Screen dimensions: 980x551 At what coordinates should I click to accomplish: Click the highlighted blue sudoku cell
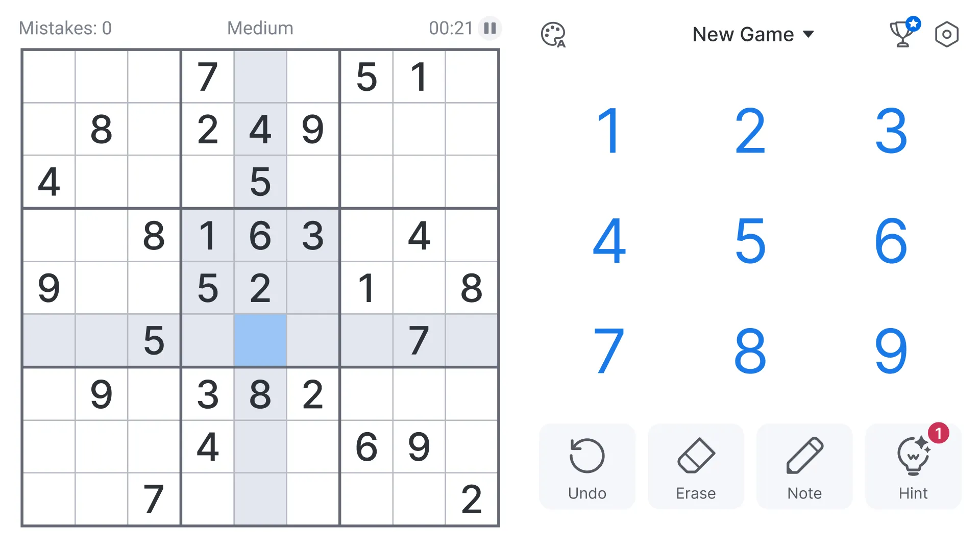[x=260, y=340]
